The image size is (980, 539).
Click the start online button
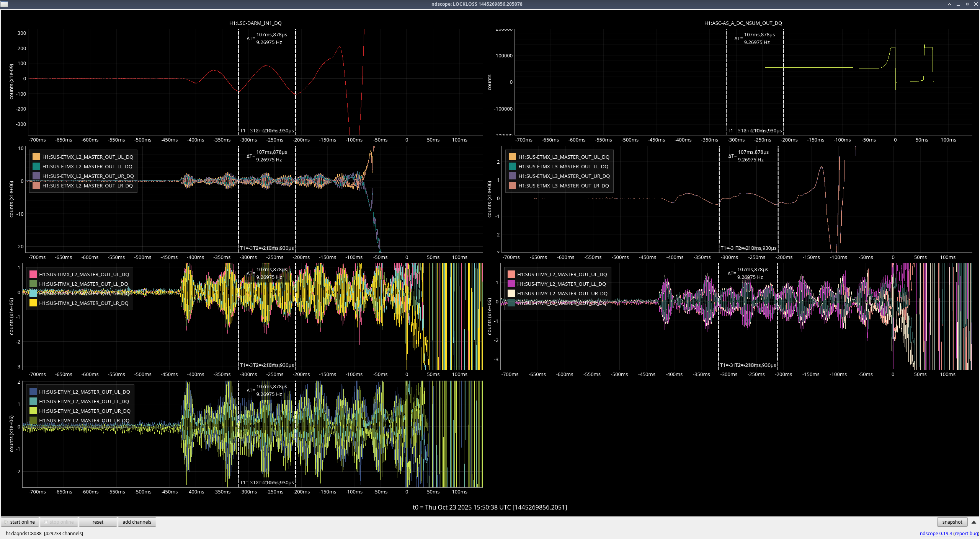[20, 522]
